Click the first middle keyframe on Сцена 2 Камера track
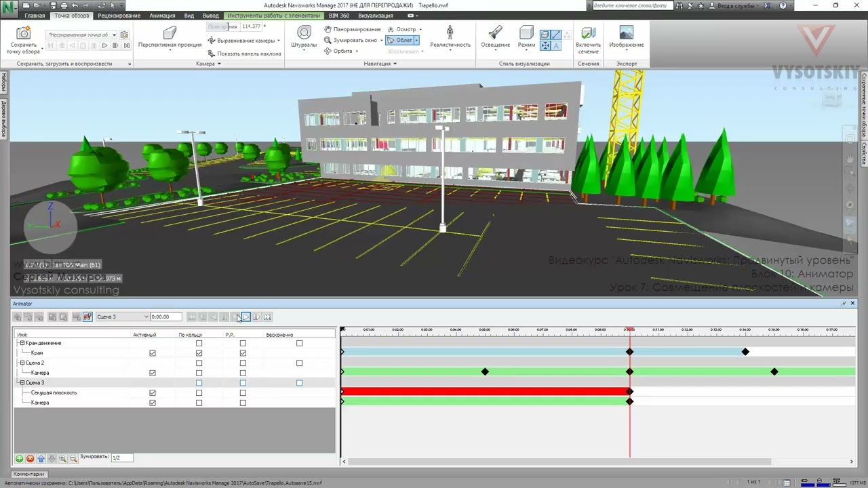 click(485, 371)
